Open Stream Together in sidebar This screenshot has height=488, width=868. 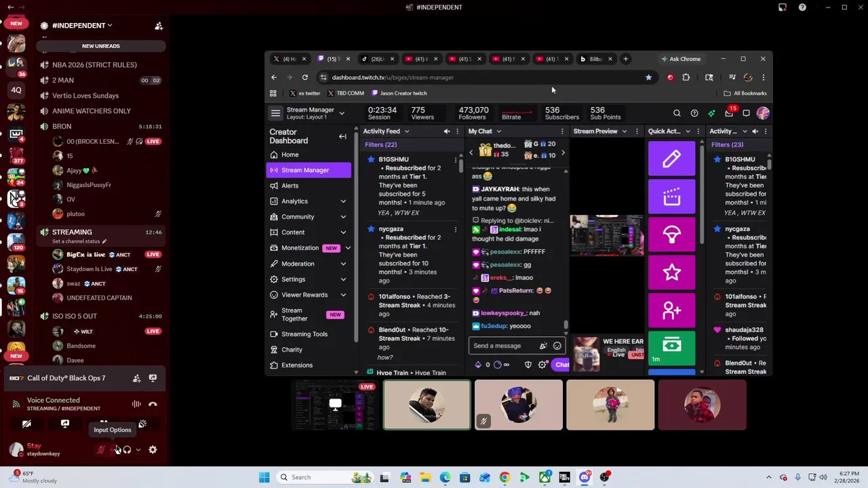coord(309,314)
